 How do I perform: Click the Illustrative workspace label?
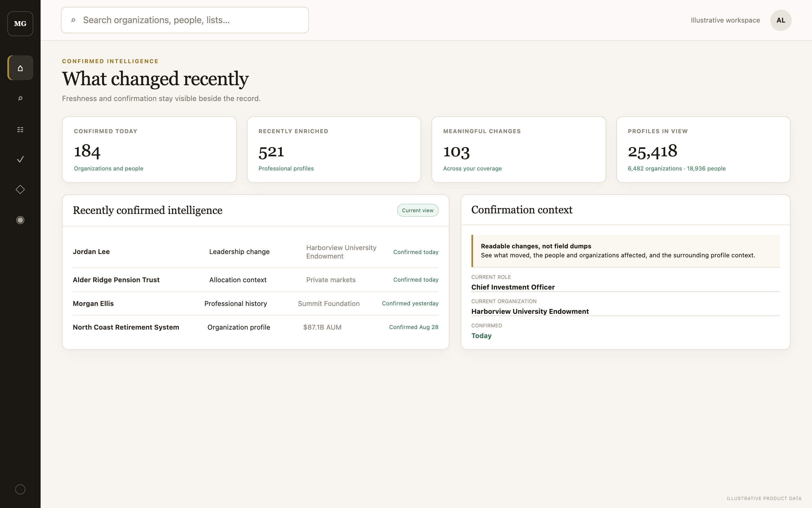[x=725, y=20]
